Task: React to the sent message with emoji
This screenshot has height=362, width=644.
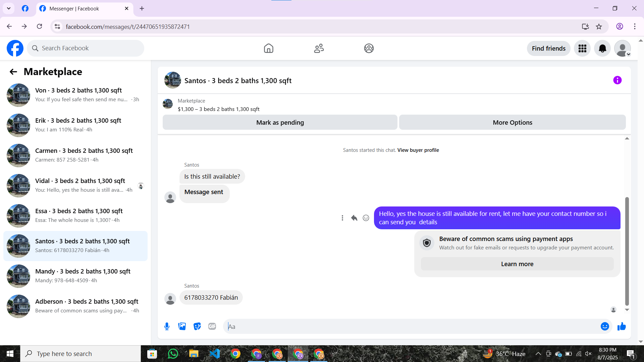Action: coord(366,218)
